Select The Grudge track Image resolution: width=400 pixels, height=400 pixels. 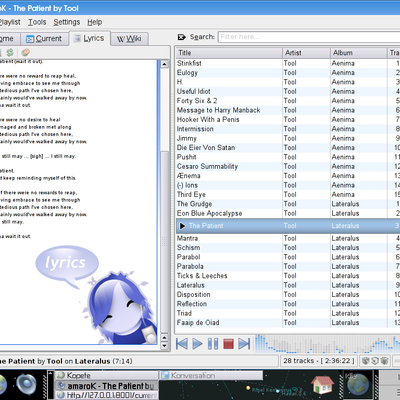click(194, 204)
